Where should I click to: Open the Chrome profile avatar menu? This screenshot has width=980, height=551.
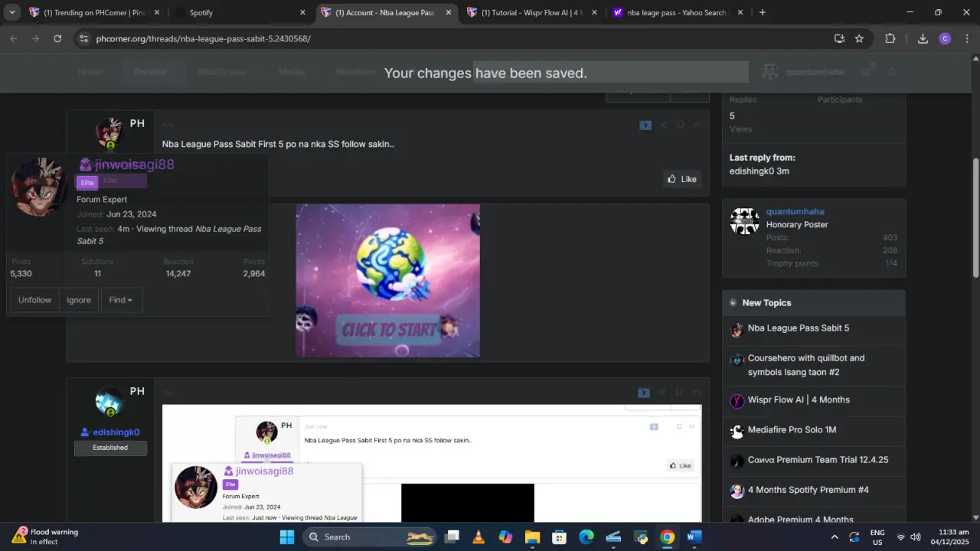(945, 38)
